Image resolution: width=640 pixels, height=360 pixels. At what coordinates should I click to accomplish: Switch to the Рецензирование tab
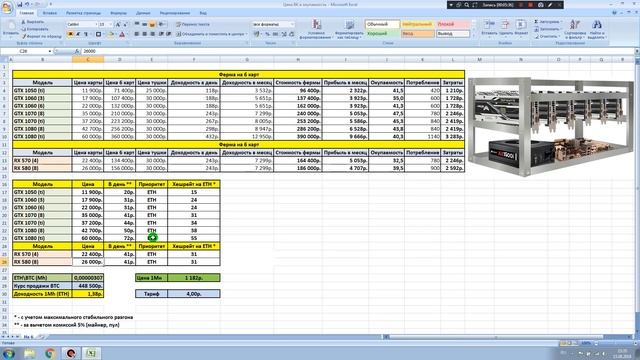175,13
